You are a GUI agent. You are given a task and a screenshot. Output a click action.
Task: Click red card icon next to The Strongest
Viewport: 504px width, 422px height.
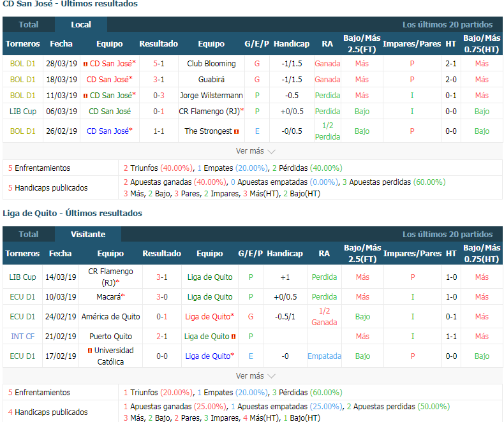point(237,131)
